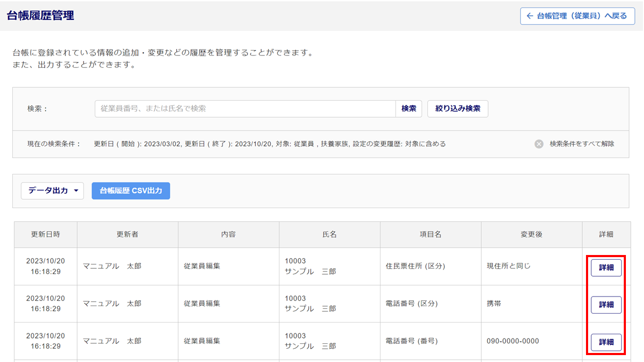Click the clear-all search conditions X icon
Viewport: 644px width, 362px height.
539,144
